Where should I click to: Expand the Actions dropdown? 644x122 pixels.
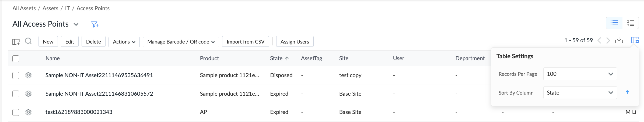point(124,42)
